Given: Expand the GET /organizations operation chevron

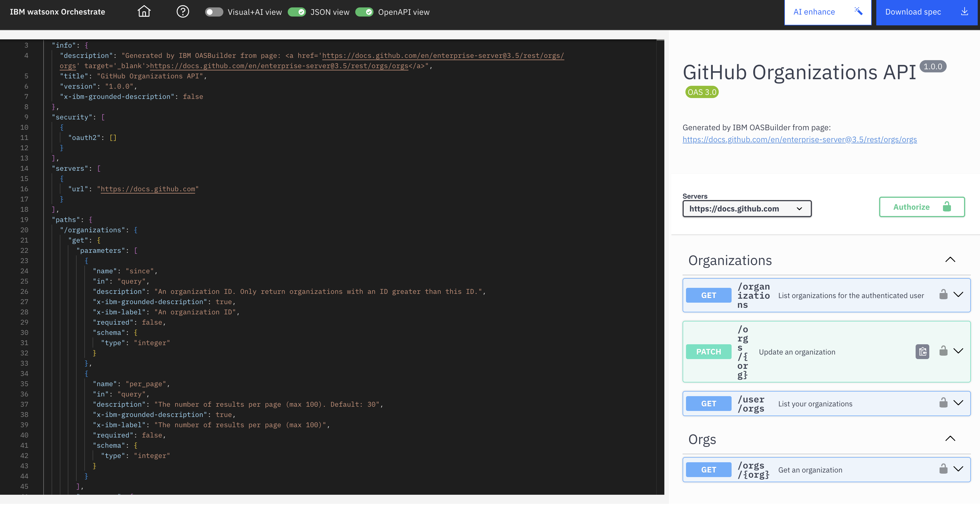Looking at the screenshot, I should coord(958,295).
